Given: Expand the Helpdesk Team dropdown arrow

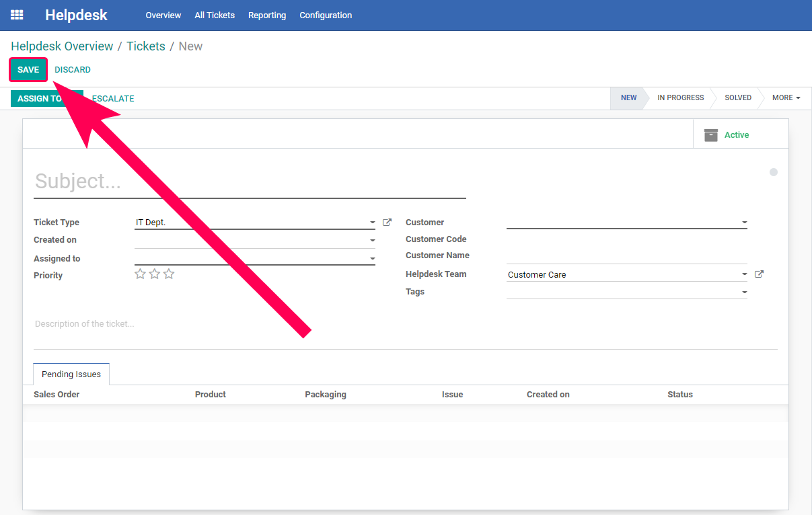Looking at the screenshot, I should (745, 274).
